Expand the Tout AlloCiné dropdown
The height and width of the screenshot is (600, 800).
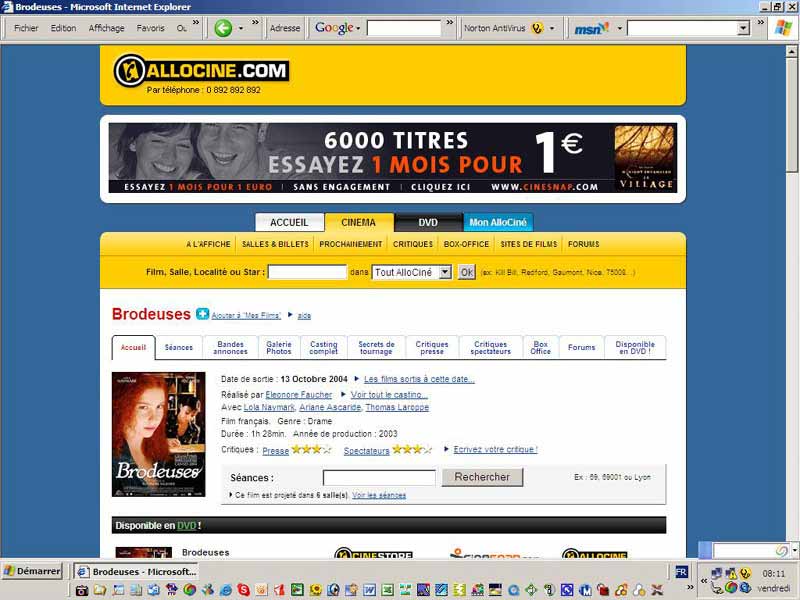click(445, 272)
